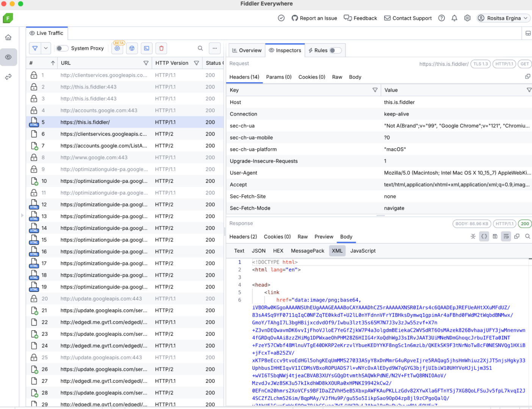Open the dropdown next to the filter button
The width and height of the screenshot is (532, 409).
[46, 48]
